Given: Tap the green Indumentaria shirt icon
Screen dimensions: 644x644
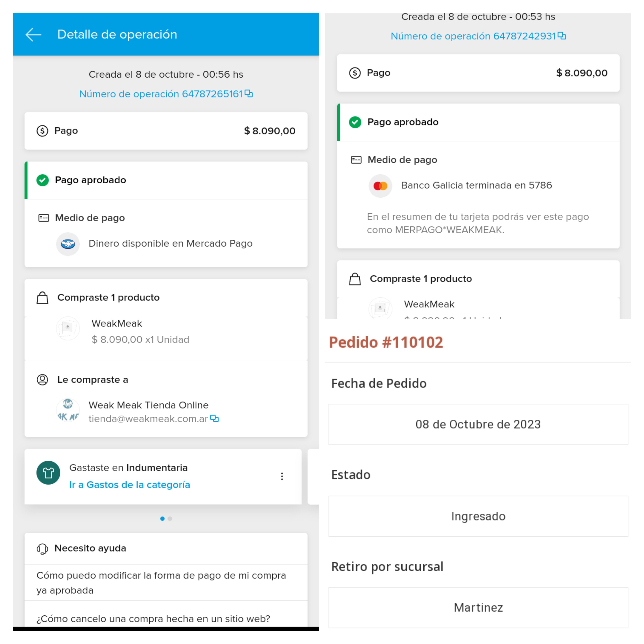Looking at the screenshot, I should click(x=48, y=473).
